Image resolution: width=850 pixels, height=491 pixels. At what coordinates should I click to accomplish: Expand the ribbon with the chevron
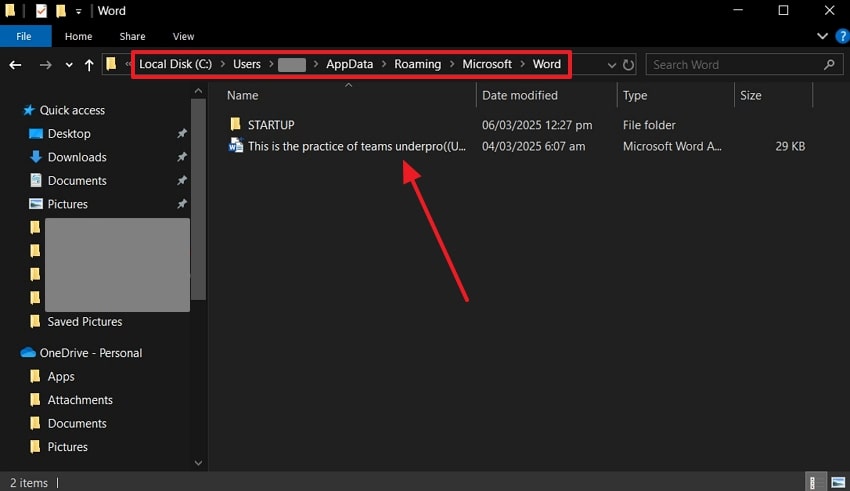pos(822,36)
